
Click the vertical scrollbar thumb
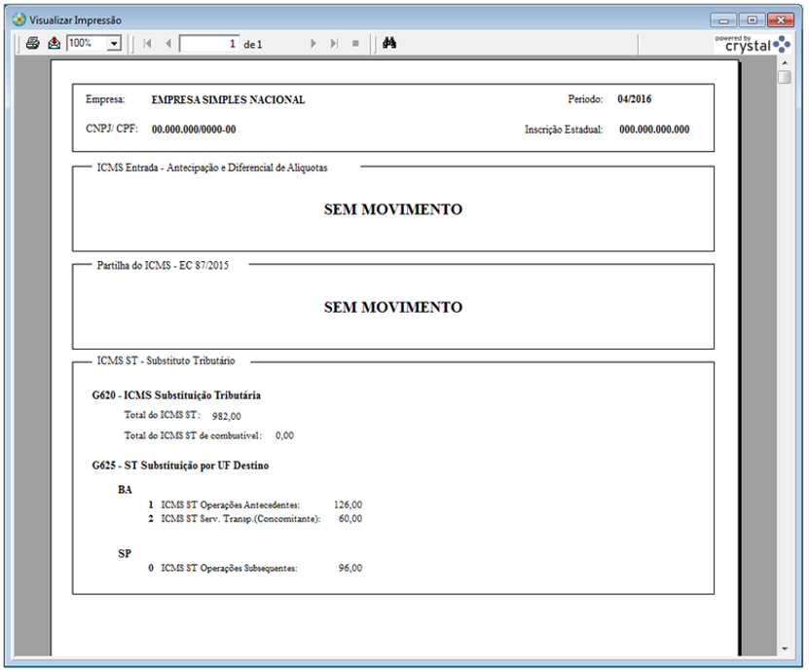click(785, 77)
